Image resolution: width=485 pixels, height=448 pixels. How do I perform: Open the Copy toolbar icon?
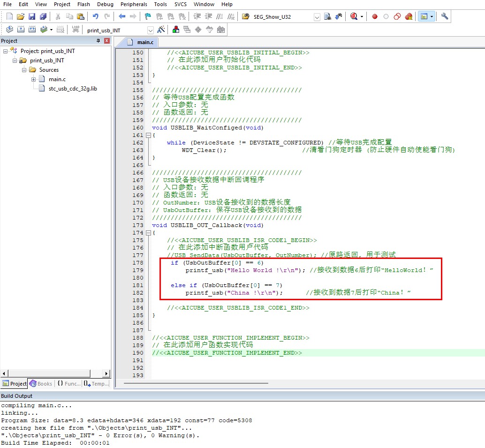tap(69, 16)
